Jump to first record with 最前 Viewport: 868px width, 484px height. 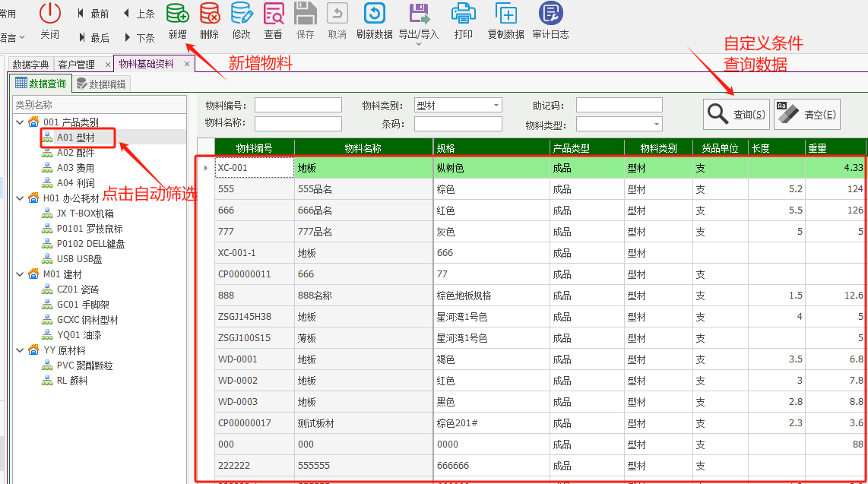click(93, 13)
